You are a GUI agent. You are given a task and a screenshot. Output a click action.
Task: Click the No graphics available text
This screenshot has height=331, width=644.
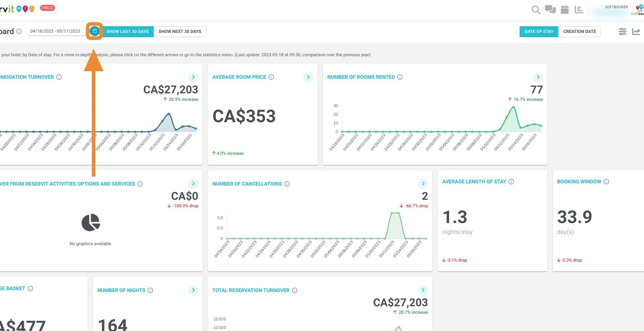[x=90, y=244]
